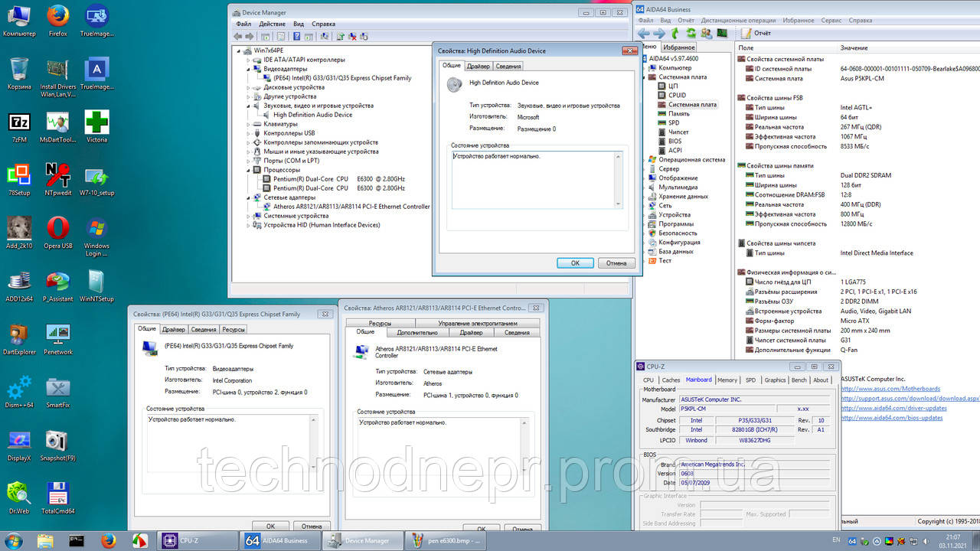Click Device Manager back arrow
This screenshot has width=980, height=551.
[238, 36]
